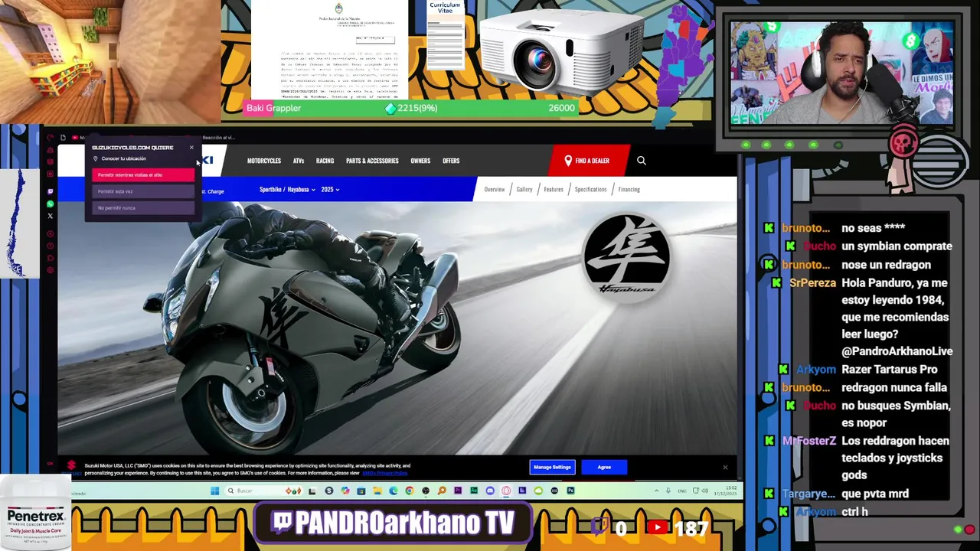Open Google Chrome from the taskbar
Viewport: 980px width, 551px height.
(410, 491)
